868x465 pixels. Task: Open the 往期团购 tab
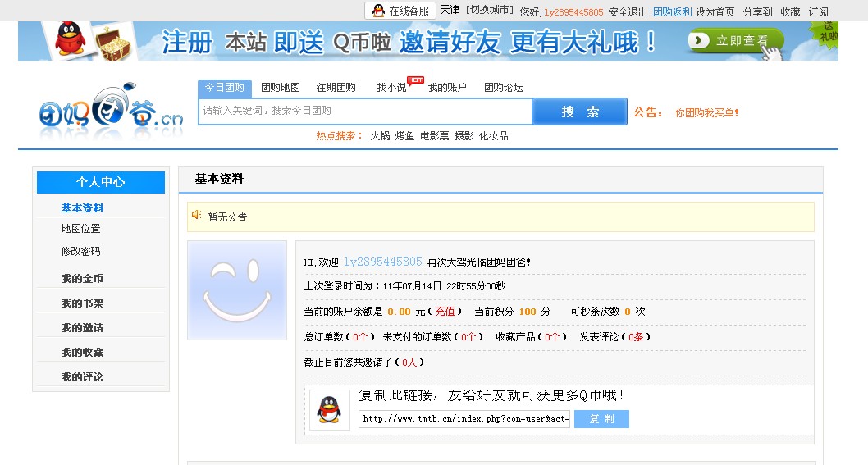tap(336, 88)
